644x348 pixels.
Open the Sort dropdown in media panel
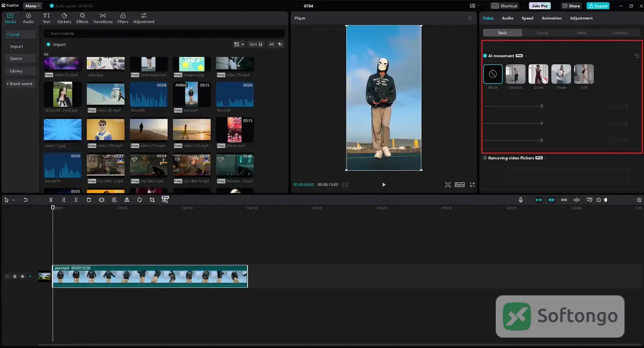256,44
